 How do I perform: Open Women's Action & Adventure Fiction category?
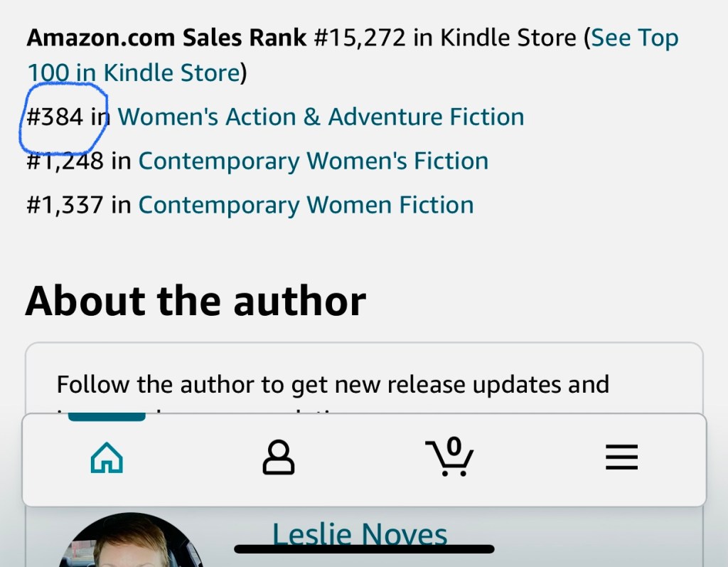(x=321, y=117)
